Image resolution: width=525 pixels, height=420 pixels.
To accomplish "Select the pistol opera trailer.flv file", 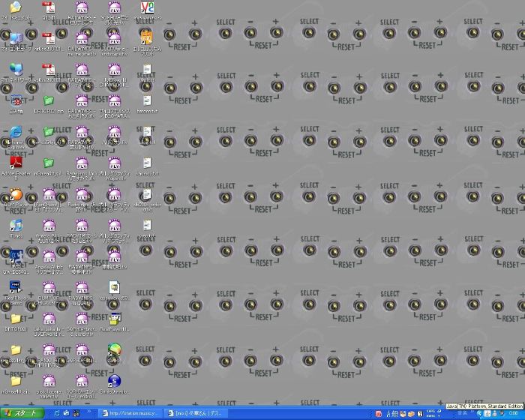I will pyautogui.click(x=49, y=381).
